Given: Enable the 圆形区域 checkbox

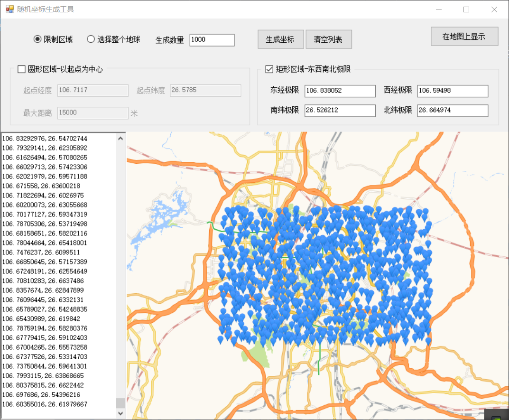Looking at the screenshot, I should 21,69.
